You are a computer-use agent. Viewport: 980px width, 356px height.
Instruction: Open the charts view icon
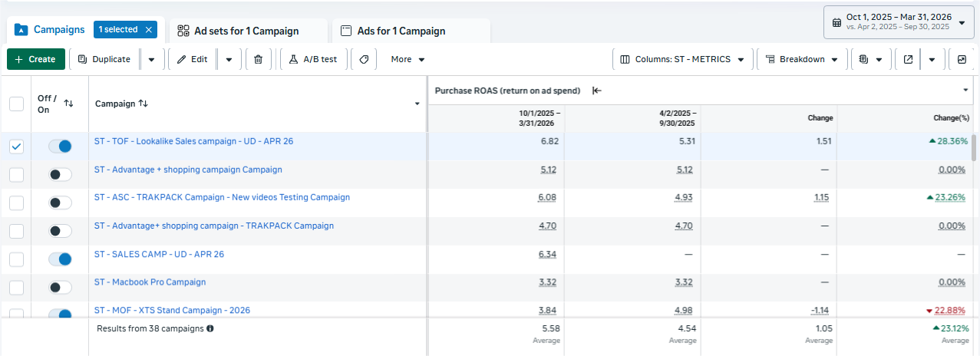962,59
